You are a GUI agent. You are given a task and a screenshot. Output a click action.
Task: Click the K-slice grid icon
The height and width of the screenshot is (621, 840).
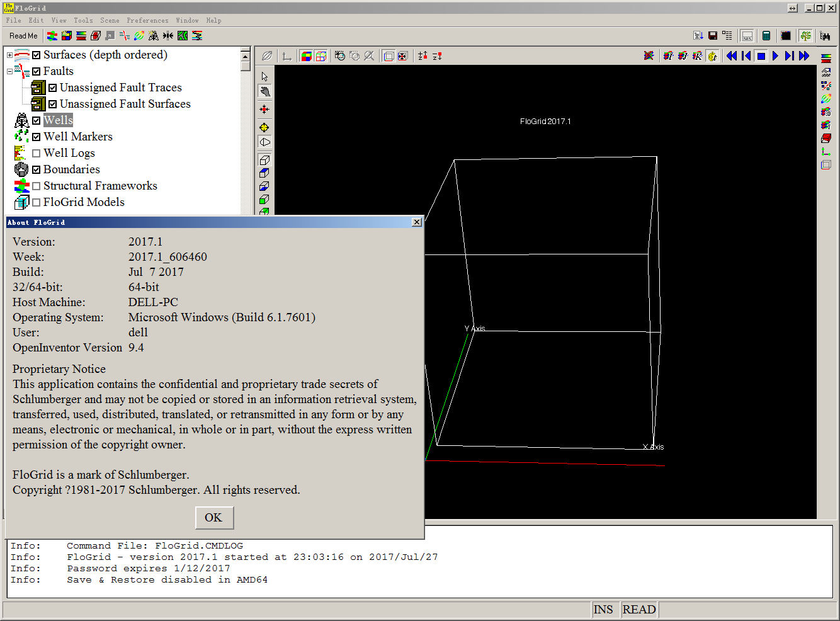point(698,55)
